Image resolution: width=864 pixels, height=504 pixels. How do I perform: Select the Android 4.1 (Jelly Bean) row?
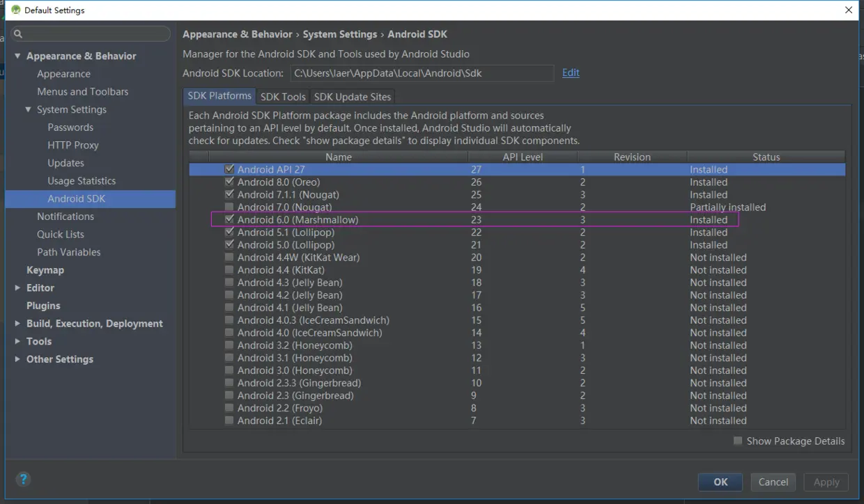pyautogui.click(x=517, y=307)
